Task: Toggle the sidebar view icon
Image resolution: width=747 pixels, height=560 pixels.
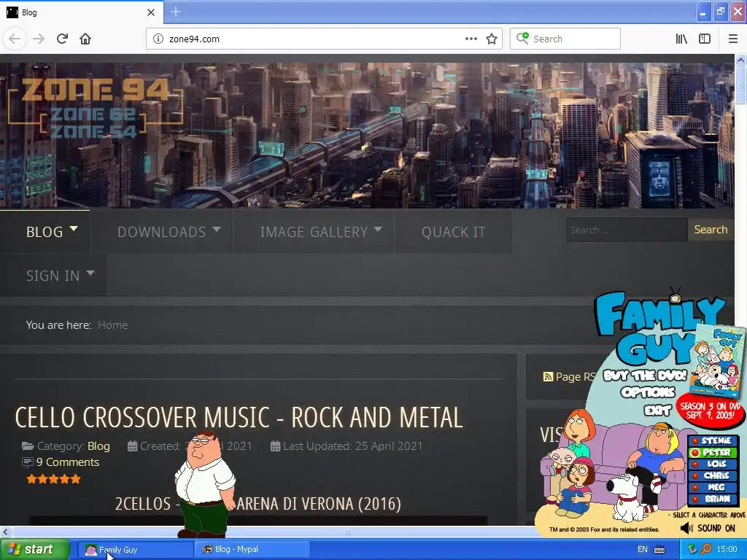Action: pyautogui.click(x=705, y=39)
